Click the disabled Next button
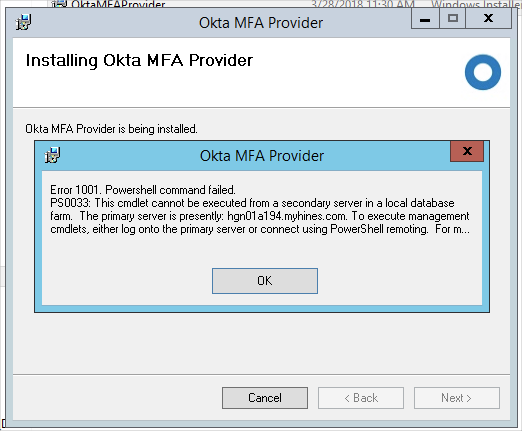This screenshot has width=522, height=431. pyautogui.click(x=457, y=398)
